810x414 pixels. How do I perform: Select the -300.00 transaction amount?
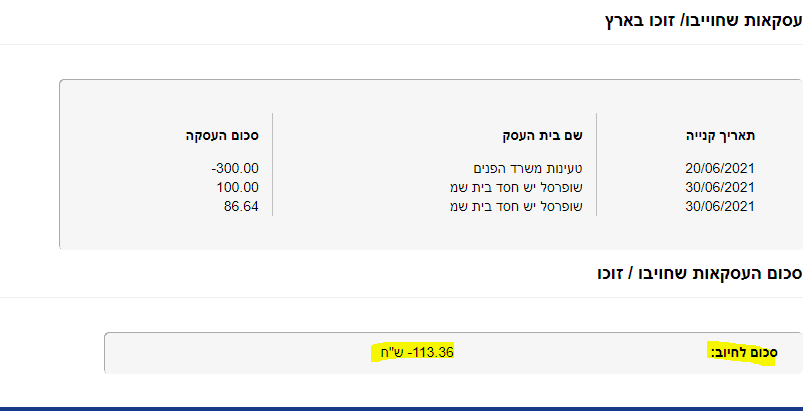pyautogui.click(x=235, y=168)
